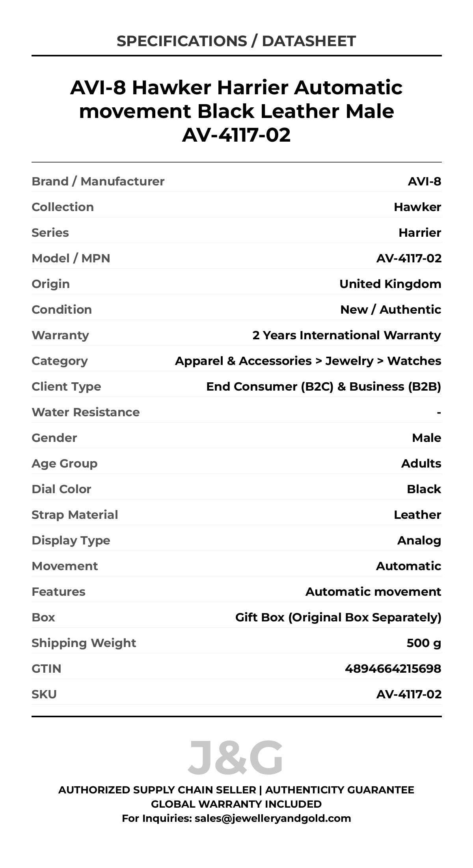Click the 2 Years International Warranty value
Screen dimensions: 473x868
(x=346, y=335)
